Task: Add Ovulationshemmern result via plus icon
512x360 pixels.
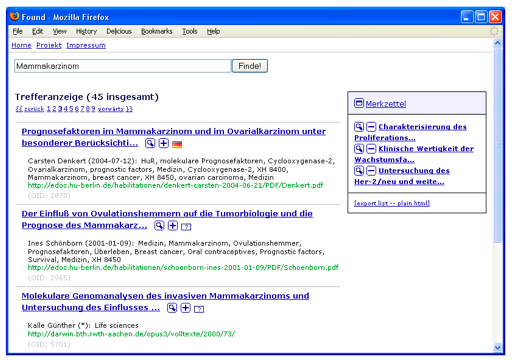Action: click(173, 226)
